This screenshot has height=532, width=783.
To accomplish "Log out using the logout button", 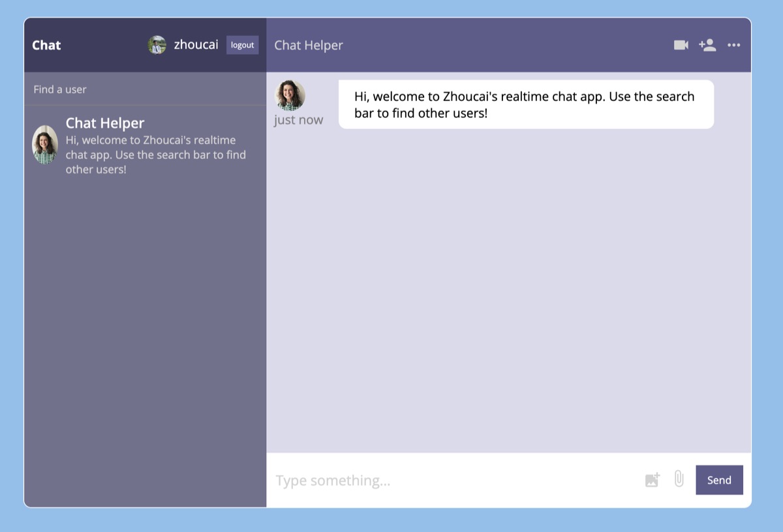I will pyautogui.click(x=242, y=45).
